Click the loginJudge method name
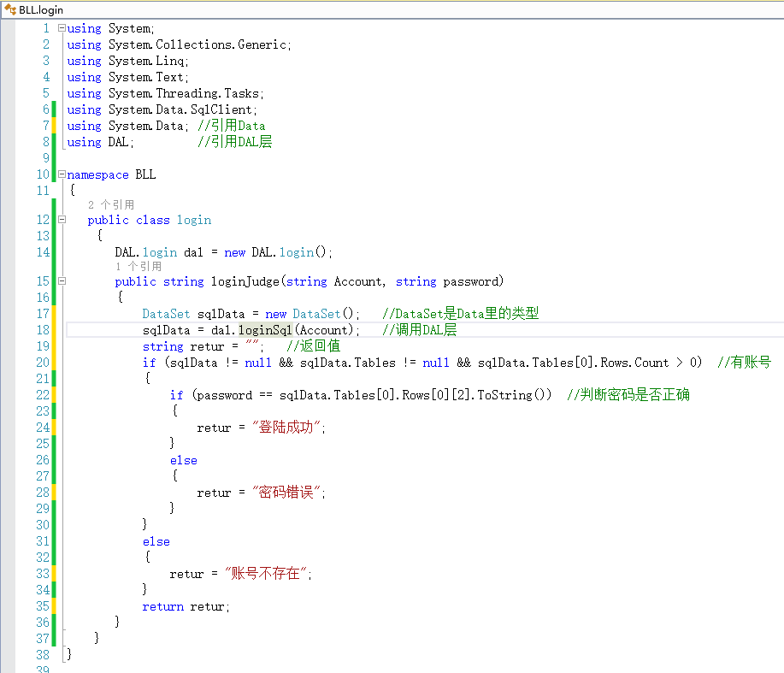This screenshot has width=784, height=673. (x=245, y=281)
